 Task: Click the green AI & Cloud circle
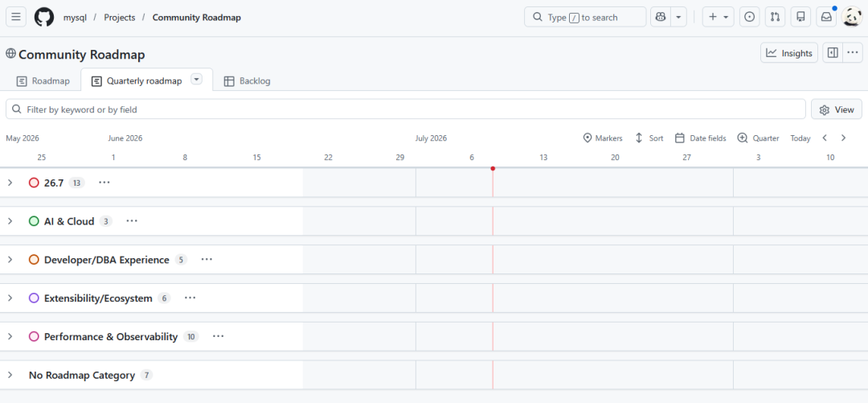[34, 221]
